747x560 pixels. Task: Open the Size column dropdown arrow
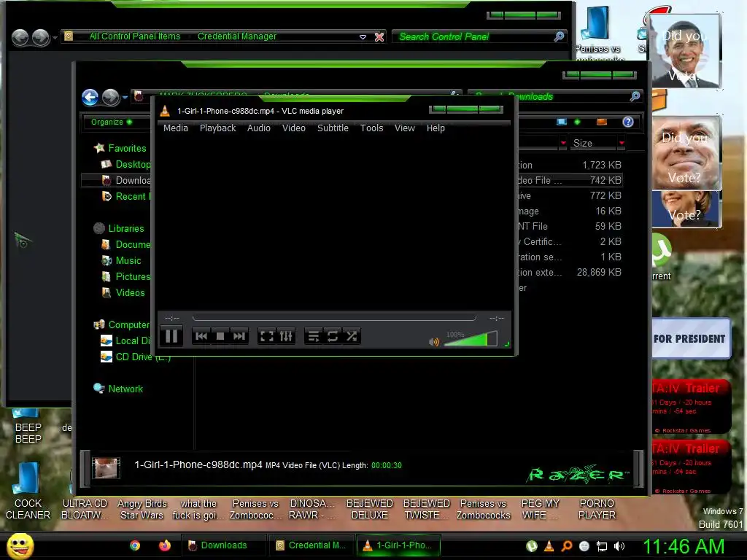click(622, 143)
